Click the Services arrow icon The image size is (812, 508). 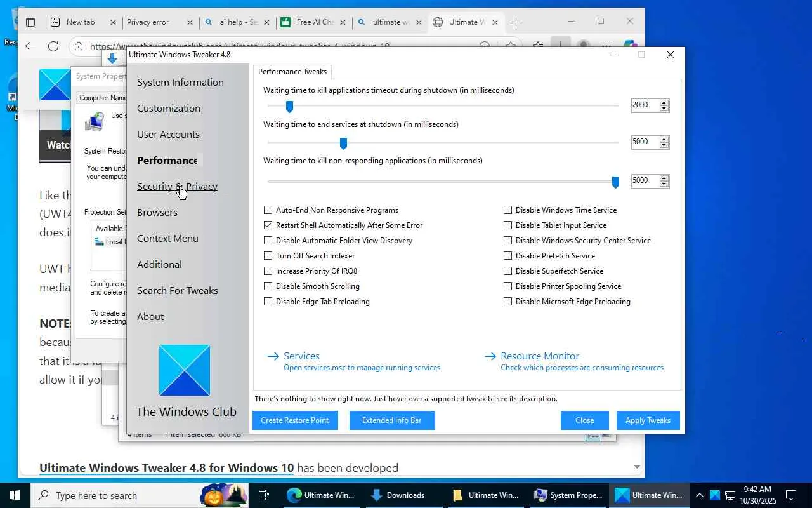273,356
